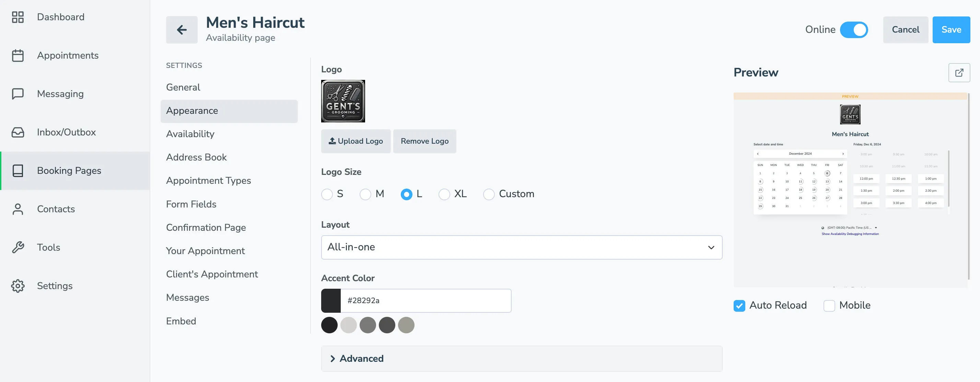Click the back arrow next to Men's Haircut
The image size is (980, 382).
pos(182,29)
